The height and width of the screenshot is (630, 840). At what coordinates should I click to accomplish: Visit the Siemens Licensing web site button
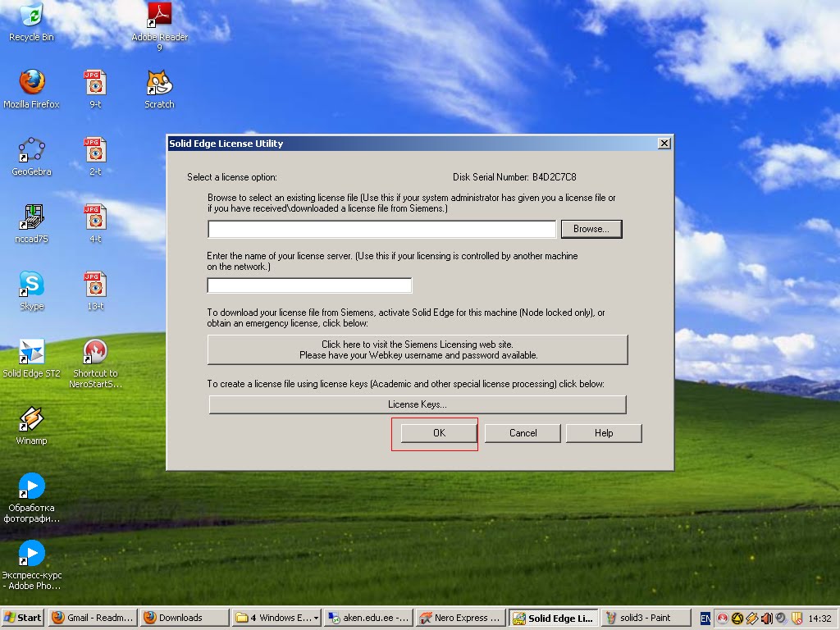coord(418,349)
